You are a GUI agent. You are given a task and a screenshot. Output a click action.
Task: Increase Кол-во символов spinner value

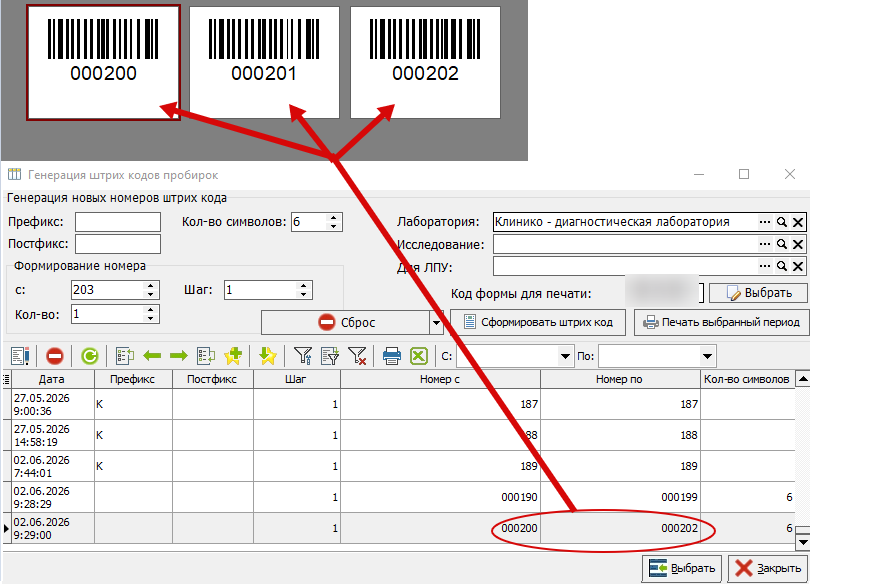[333, 218]
